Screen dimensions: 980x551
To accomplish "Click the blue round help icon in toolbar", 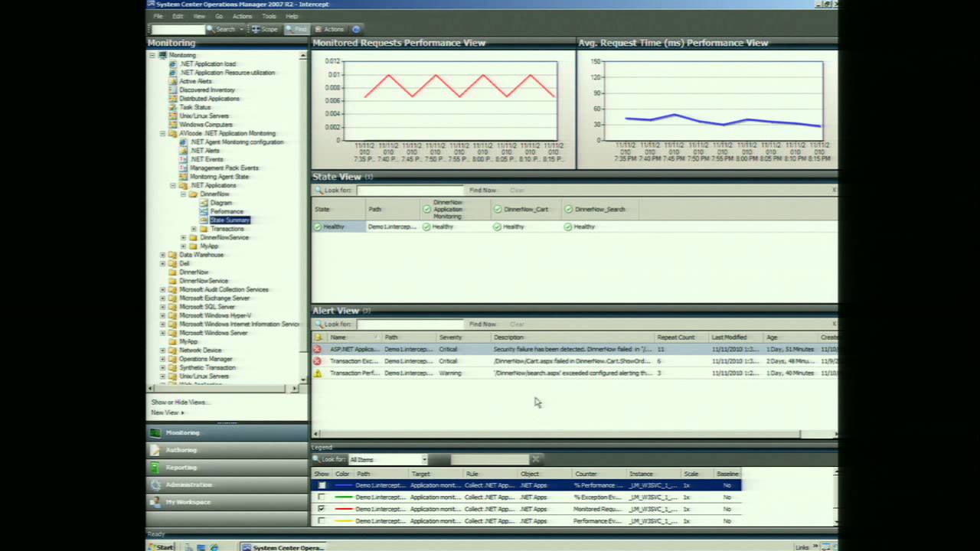I will (356, 29).
